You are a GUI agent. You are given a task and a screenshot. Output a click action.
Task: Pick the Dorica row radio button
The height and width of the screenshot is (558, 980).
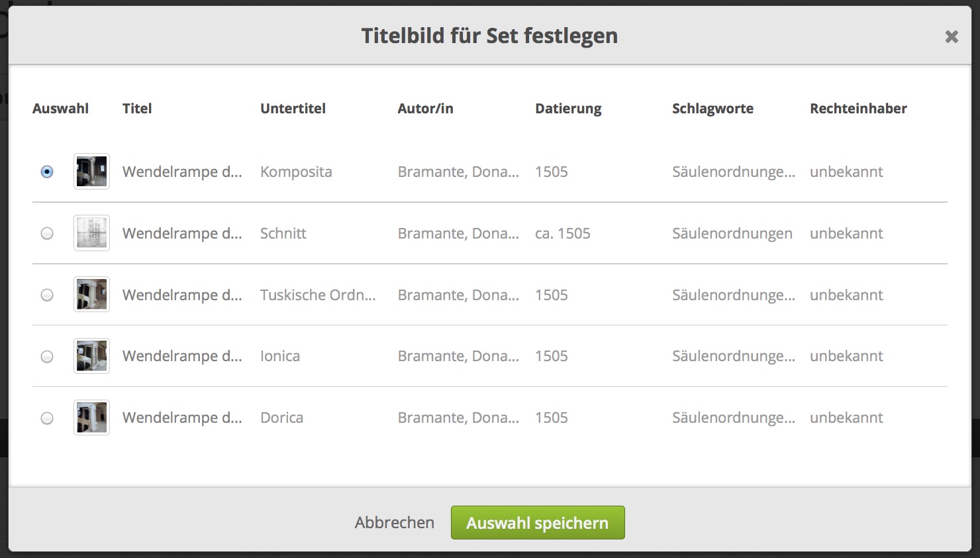coord(47,418)
